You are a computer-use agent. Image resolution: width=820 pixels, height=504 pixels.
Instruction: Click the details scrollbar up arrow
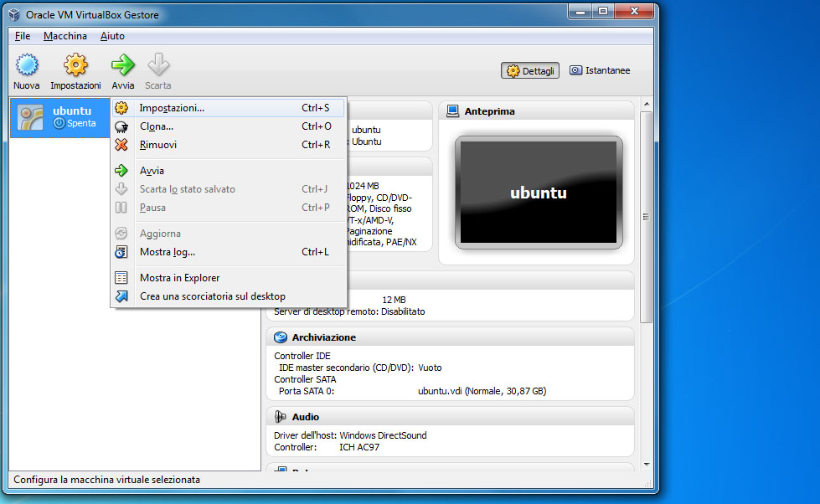(x=647, y=104)
